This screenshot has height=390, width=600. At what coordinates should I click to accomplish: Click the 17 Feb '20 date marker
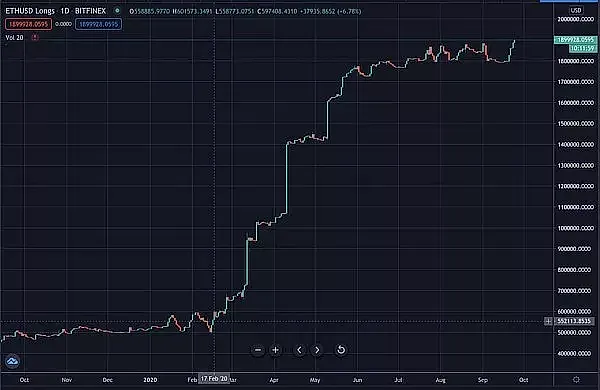(214, 379)
